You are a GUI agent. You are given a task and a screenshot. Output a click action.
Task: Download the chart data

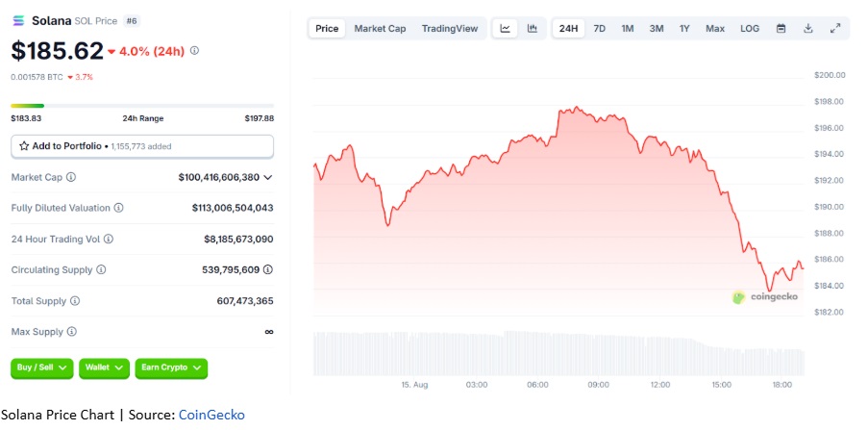(x=807, y=29)
